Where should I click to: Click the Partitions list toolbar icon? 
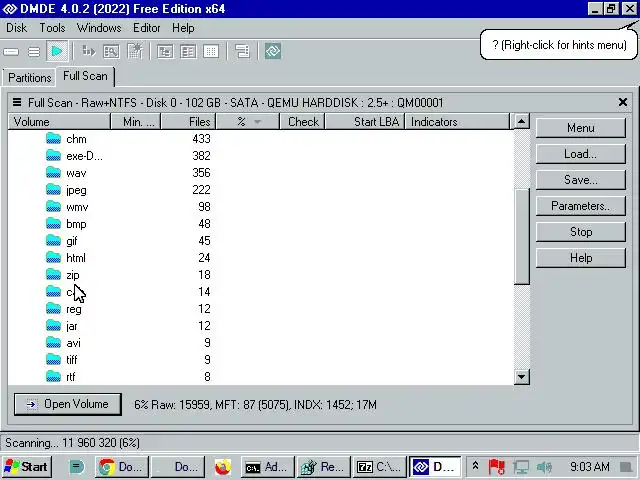point(34,52)
